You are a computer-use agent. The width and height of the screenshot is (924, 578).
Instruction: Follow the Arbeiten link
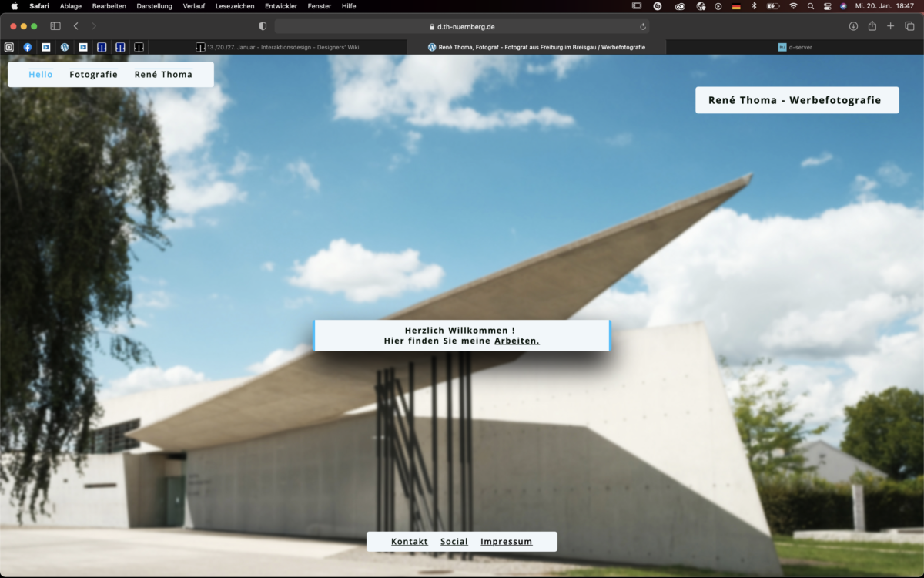(x=517, y=341)
